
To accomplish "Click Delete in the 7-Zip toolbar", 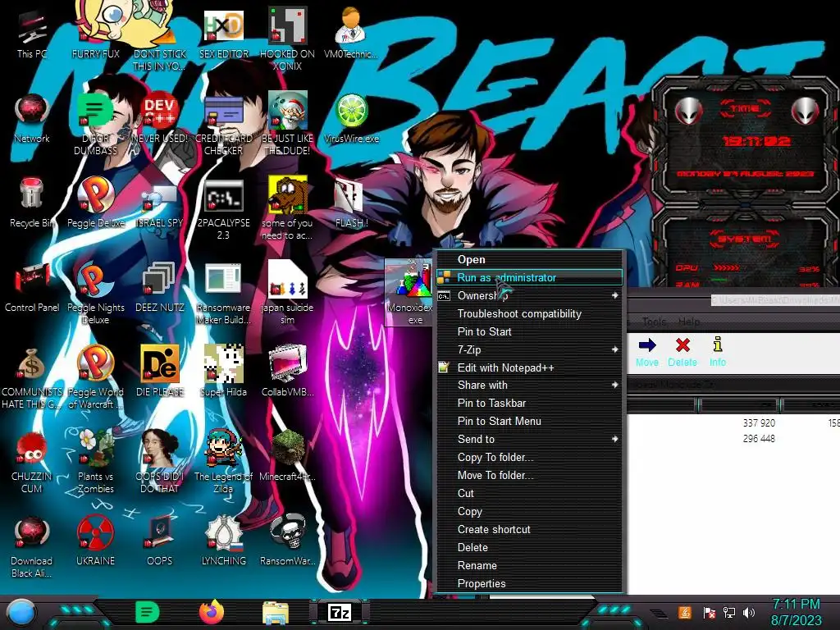I will click(x=682, y=353).
